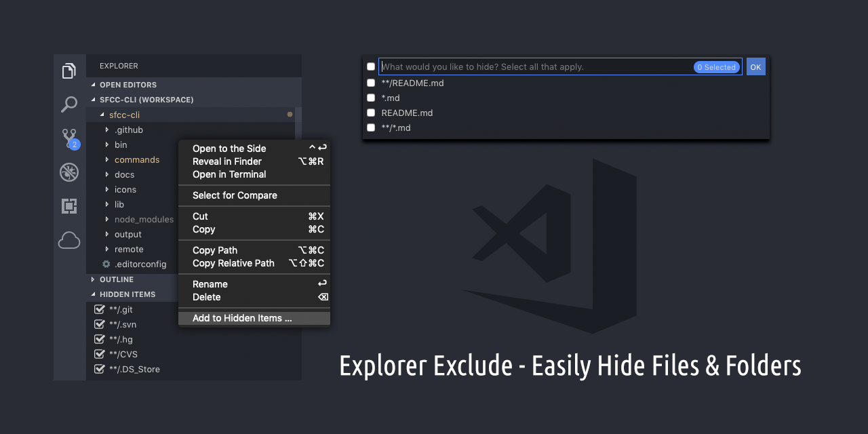Choose Copy from context menu
The height and width of the screenshot is (434, 868).
pyautogui.click(x=254, y=229)
